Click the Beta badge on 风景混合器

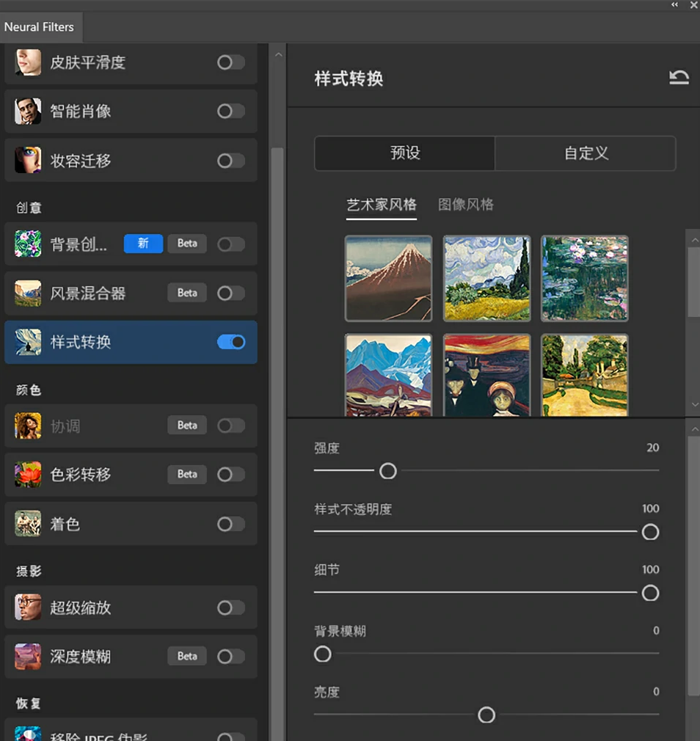(x=187, y=293)
